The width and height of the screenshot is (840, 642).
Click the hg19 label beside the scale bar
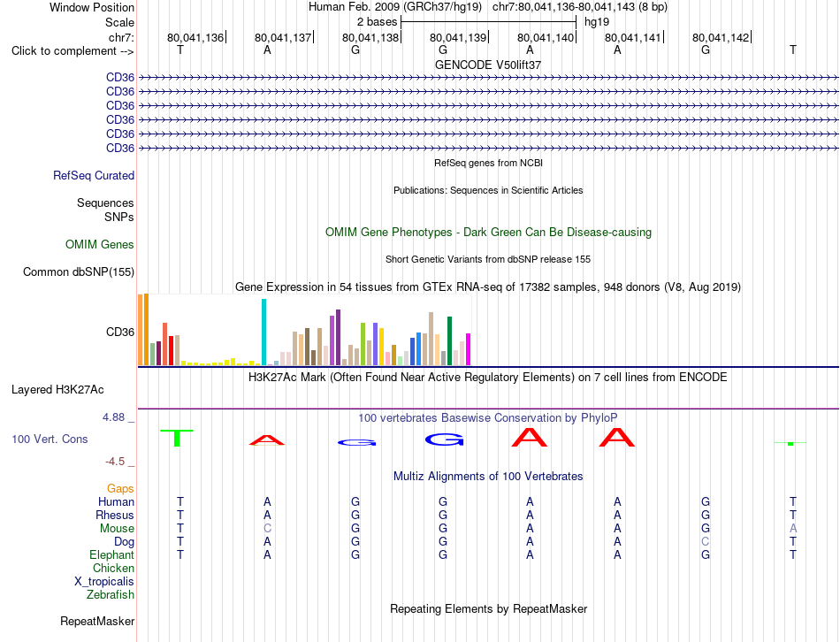(597, 22)
